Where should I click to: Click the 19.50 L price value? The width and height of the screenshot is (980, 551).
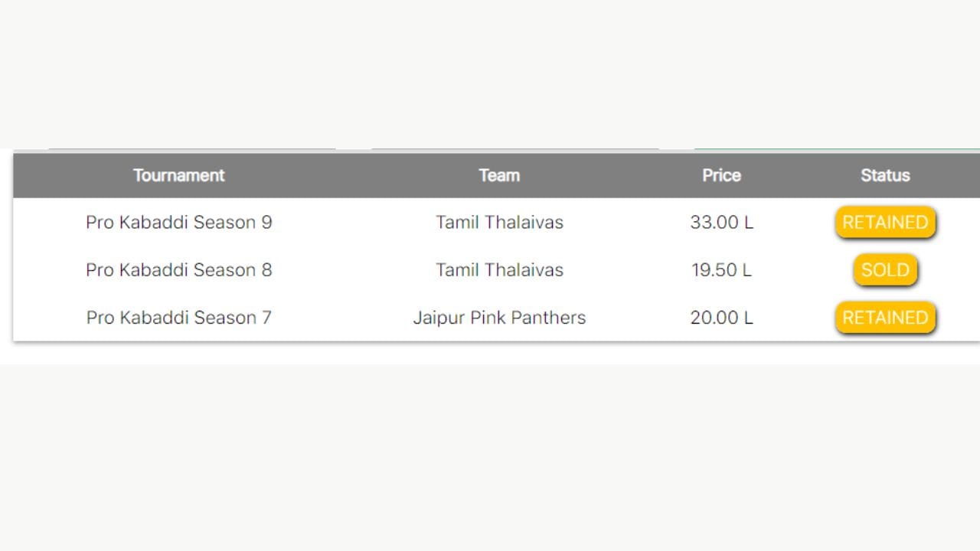[x=721, y=270]
